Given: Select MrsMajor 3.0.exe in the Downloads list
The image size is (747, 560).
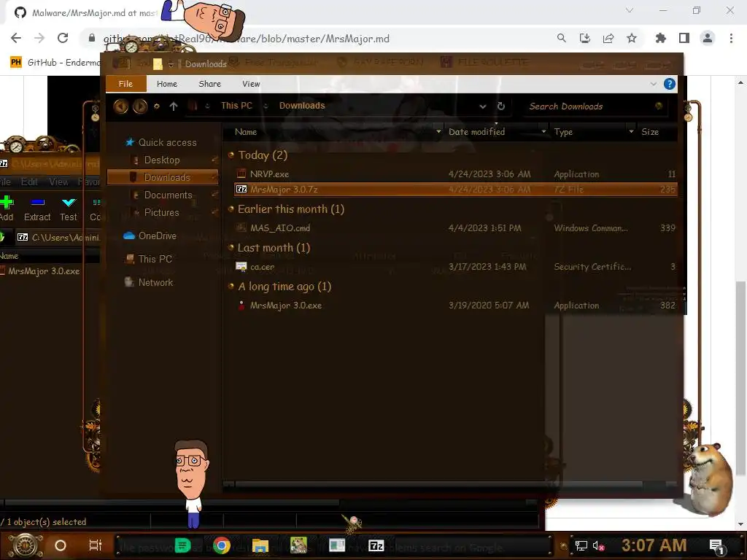Looking at the screenshot, I should pyautogui.click(x=286, y=306).
